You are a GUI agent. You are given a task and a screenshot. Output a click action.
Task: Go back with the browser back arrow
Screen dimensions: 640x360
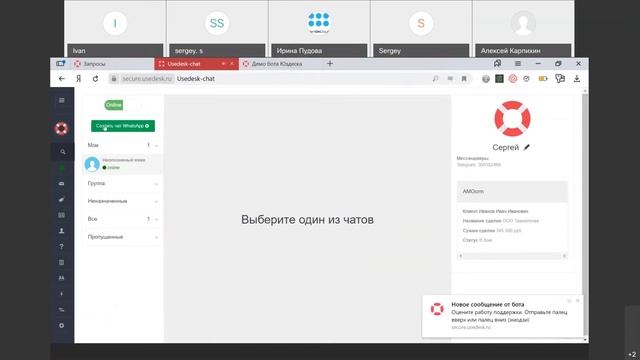62,79
